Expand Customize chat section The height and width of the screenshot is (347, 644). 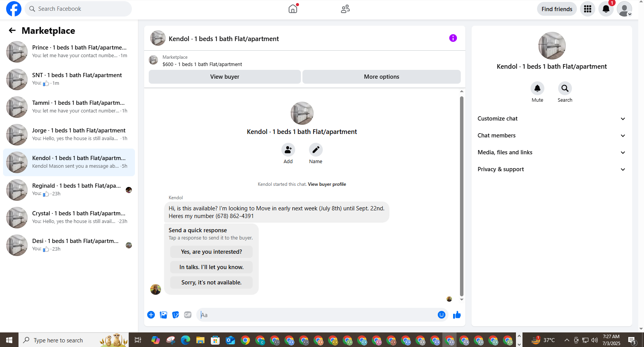tap(552, 119)
